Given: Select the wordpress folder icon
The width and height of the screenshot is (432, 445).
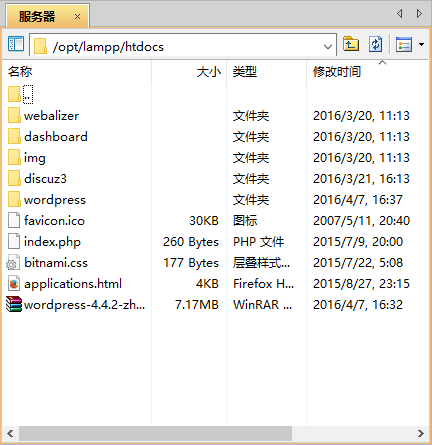Looking at the screenshot, I should click(14, 200).
